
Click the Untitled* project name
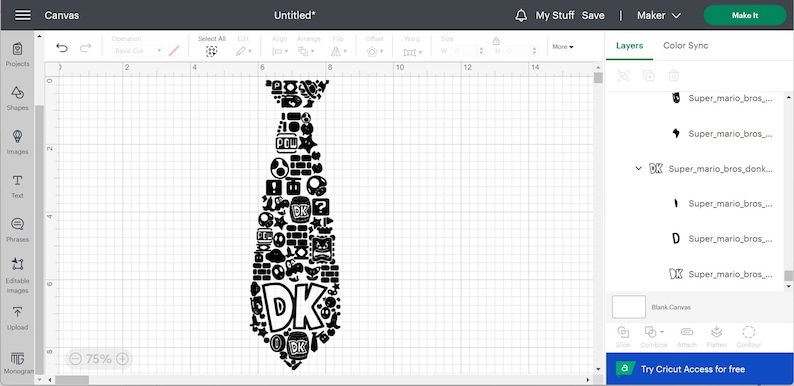295,15
